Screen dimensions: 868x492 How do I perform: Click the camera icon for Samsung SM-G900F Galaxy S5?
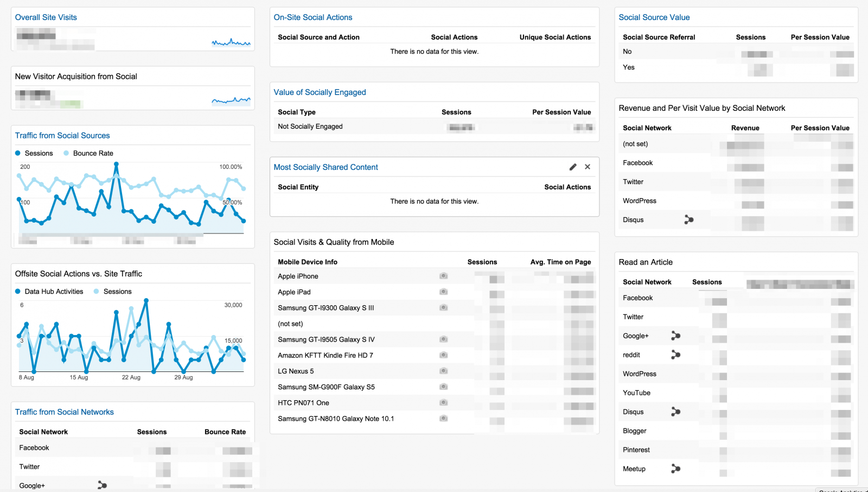click(x=444, y=387)
